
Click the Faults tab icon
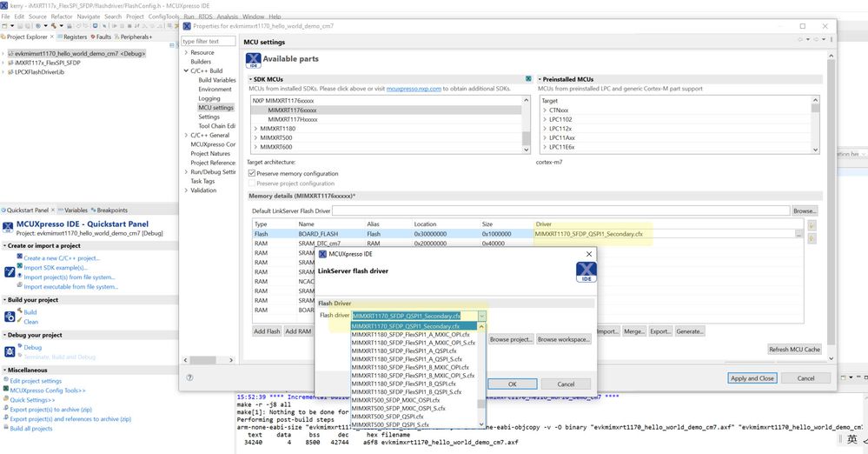(93, 37)
